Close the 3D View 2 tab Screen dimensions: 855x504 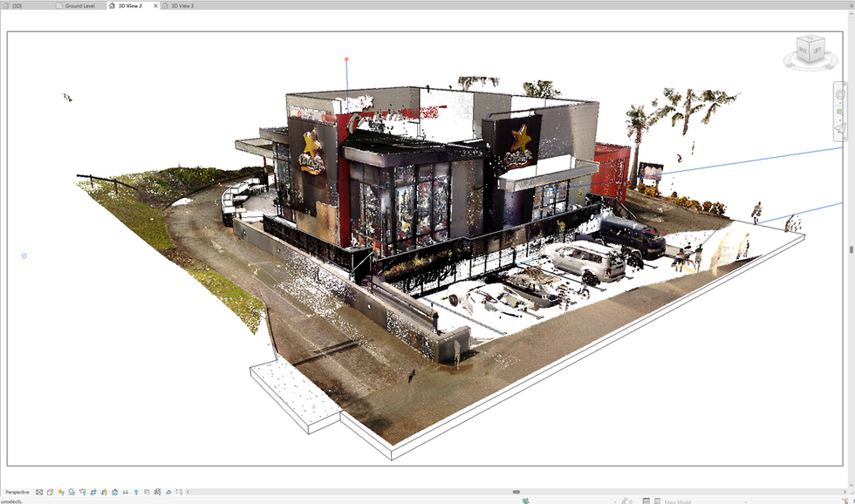[x=155, y=5]
